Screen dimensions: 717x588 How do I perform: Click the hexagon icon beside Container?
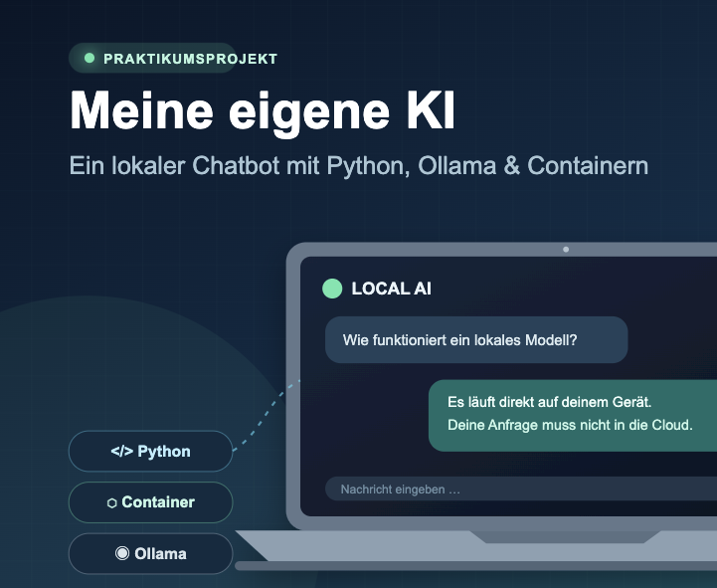click(112, 502)
